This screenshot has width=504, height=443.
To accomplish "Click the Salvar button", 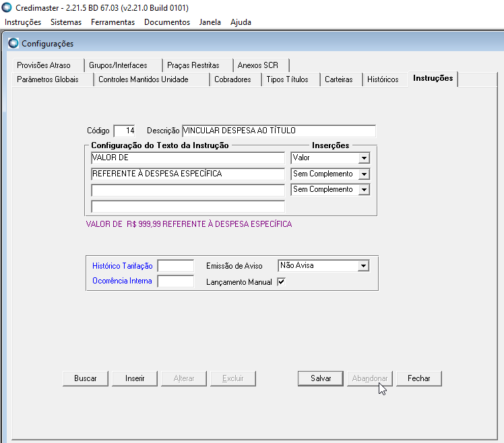I will (321, 378).
